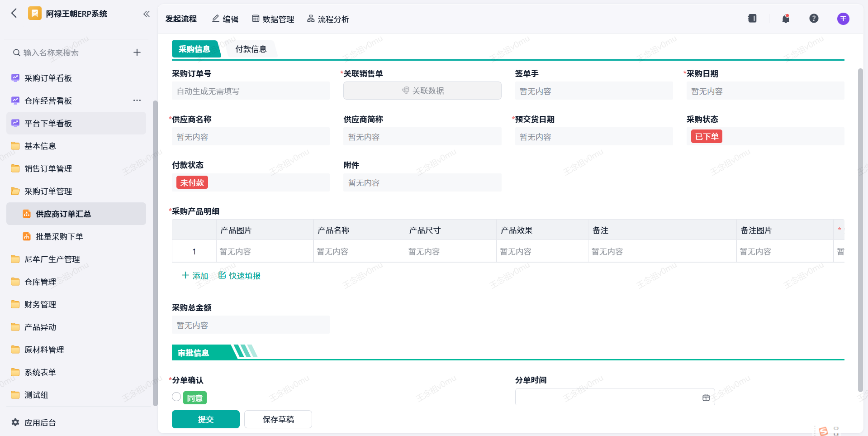Click 添加 to add a product row
Viewport: 868px width, 436px height.
[x=195, y=276]
